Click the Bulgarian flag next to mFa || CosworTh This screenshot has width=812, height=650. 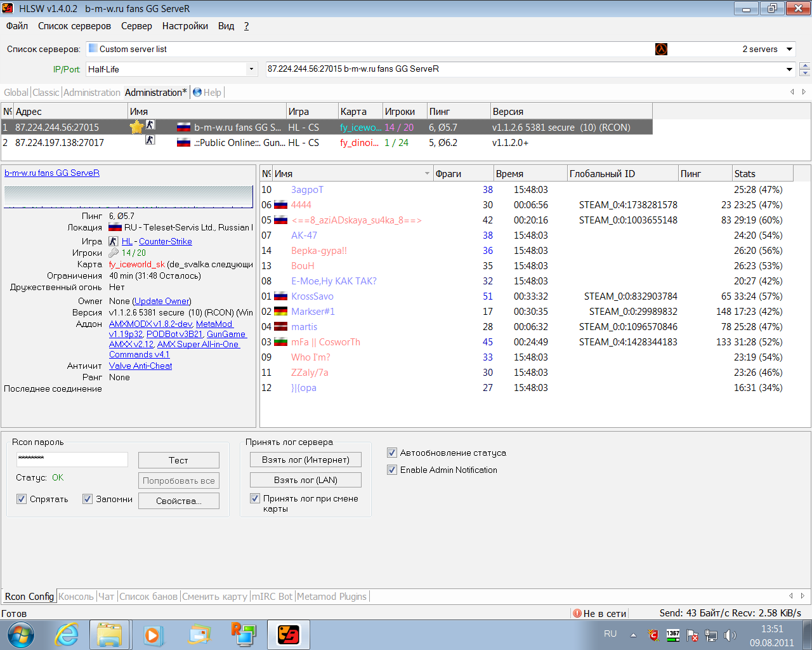click(280, 342)
